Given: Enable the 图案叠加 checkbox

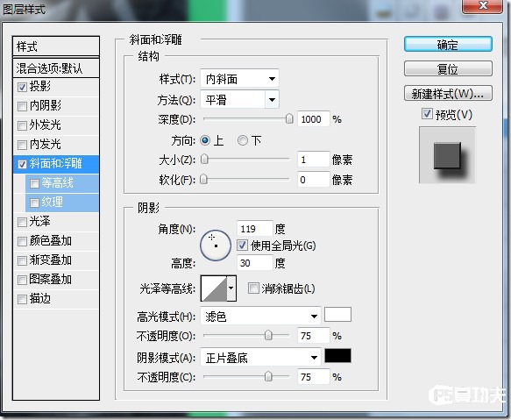Looking at the screenshot, I should point(22,280).
